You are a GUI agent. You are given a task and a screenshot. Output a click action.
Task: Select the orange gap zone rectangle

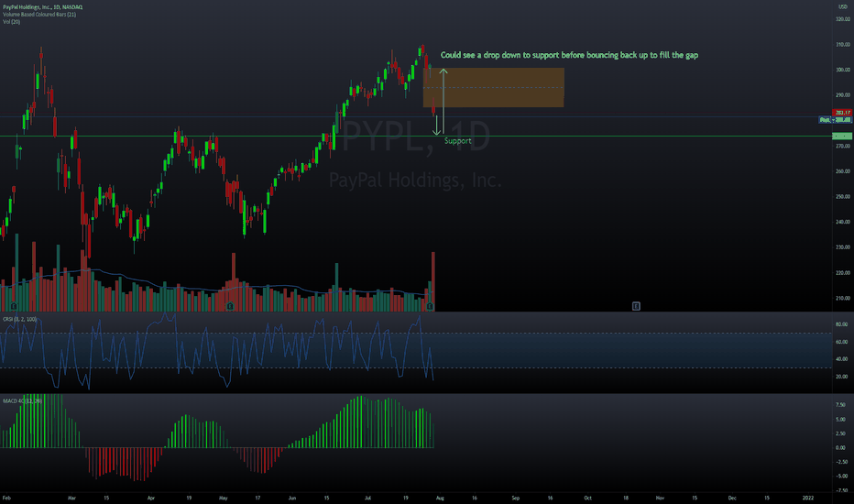coord(494,87)
